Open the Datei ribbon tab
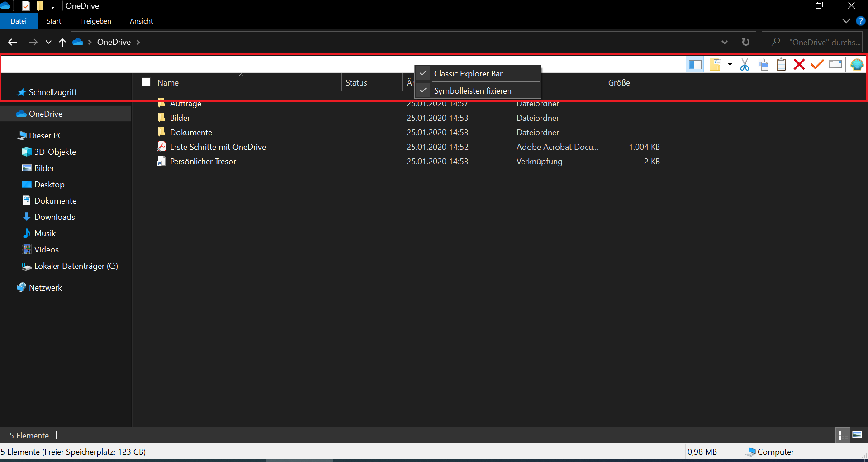 tap(19, 21)
